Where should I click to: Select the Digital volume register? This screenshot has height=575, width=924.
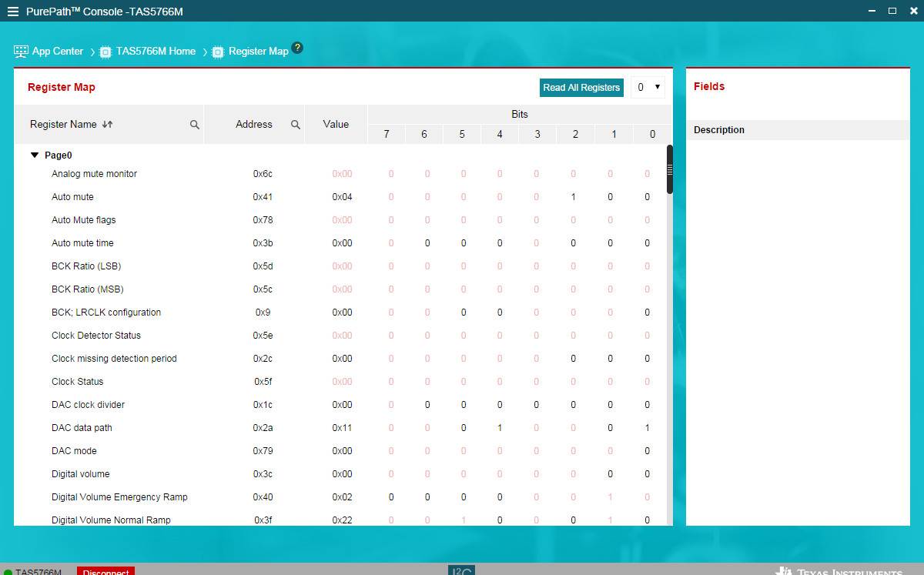(x=81, y=474)
